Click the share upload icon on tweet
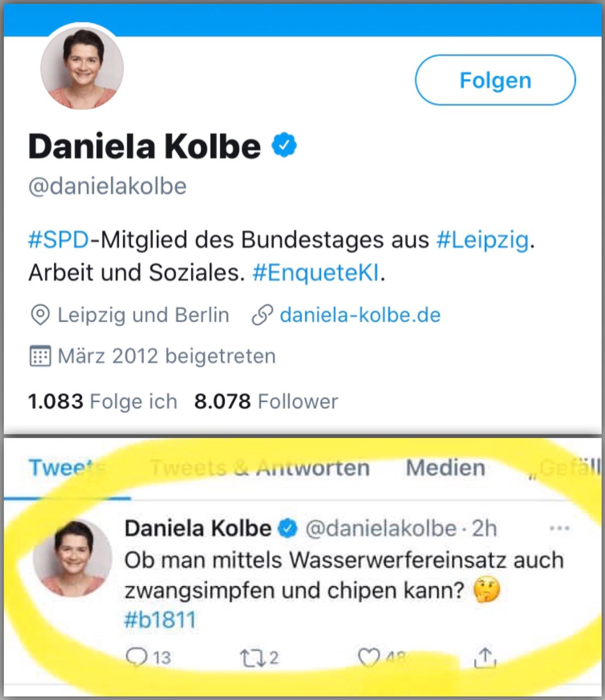The height and width of the screenshot is (700, 605). pyautogui.click(x=485, y=657)
